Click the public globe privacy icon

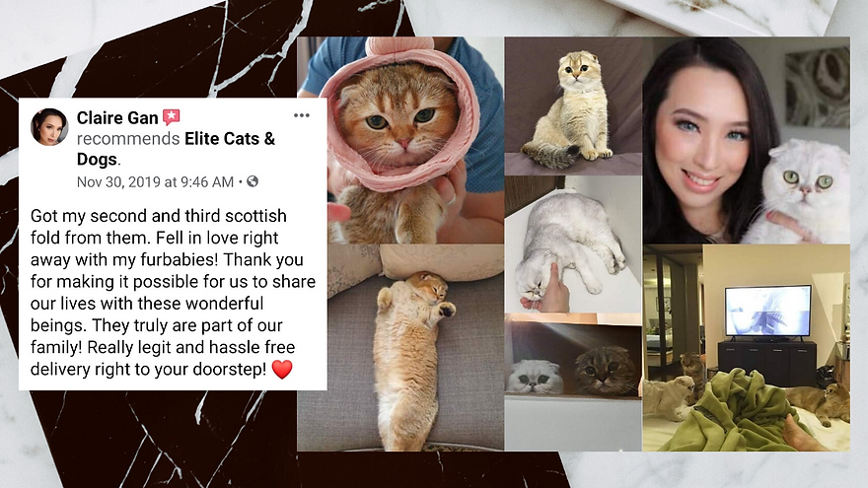click(253, 181)
